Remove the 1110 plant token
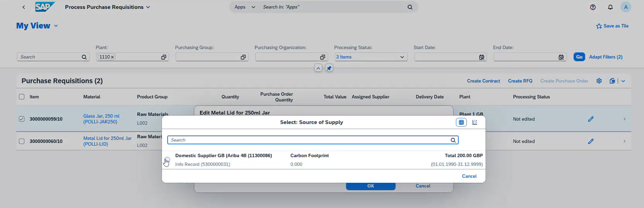 coord(112,57)
